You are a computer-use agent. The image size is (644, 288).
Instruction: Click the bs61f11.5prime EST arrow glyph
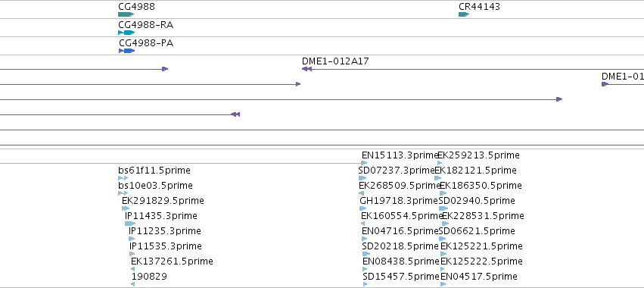[123, 178]
